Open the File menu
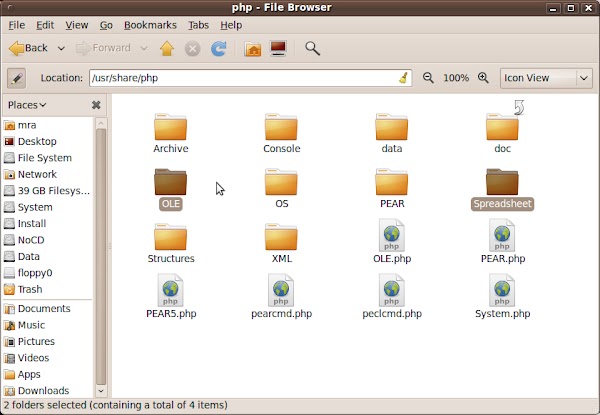The height and width of the screenshot is (415, 600). tap(16, 25)
